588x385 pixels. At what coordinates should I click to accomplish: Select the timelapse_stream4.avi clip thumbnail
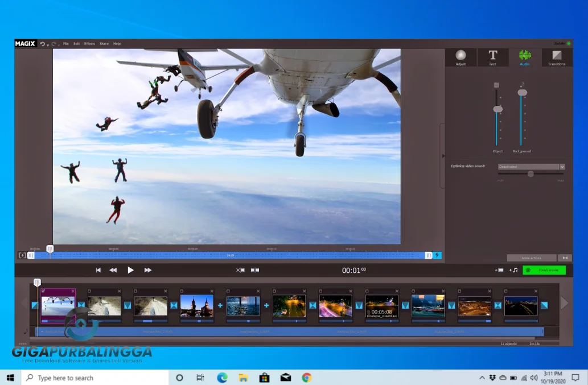pyautogui.click(x=381, y=306)
